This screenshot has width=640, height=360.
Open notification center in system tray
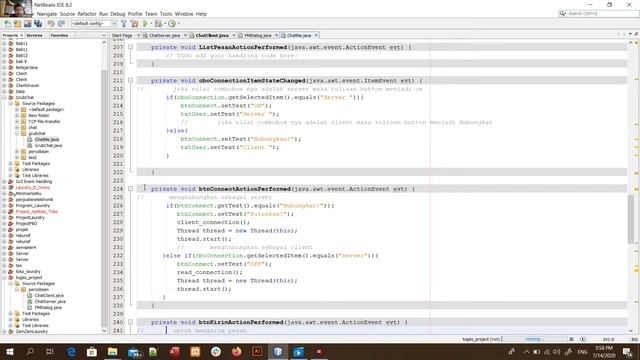(x=627, y=351)
